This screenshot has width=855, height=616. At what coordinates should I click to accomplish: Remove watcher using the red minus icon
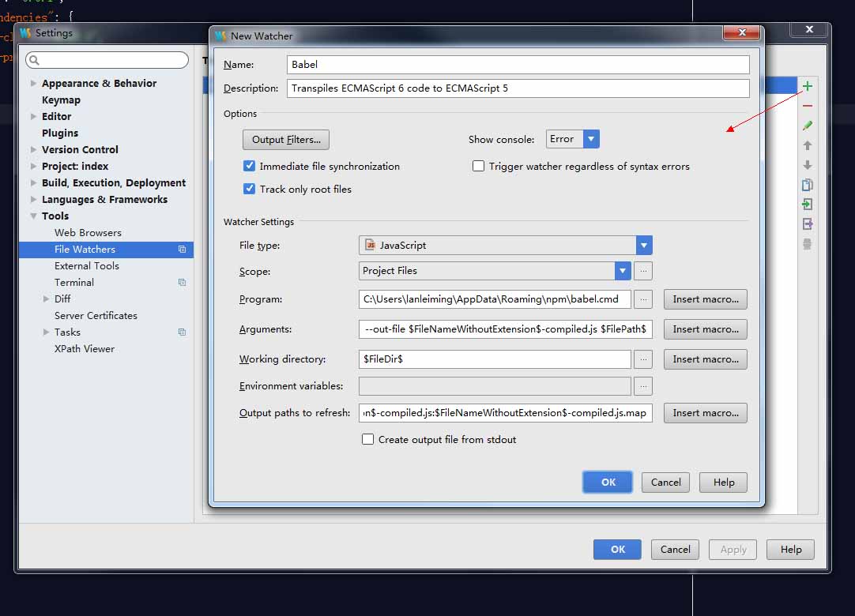[x=808, y=106]
